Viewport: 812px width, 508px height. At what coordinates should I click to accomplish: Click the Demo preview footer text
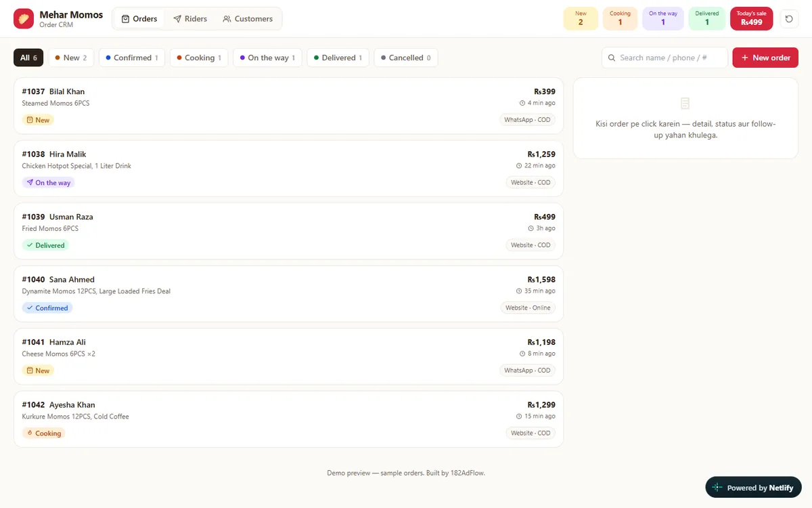click(x=406, y=473)
